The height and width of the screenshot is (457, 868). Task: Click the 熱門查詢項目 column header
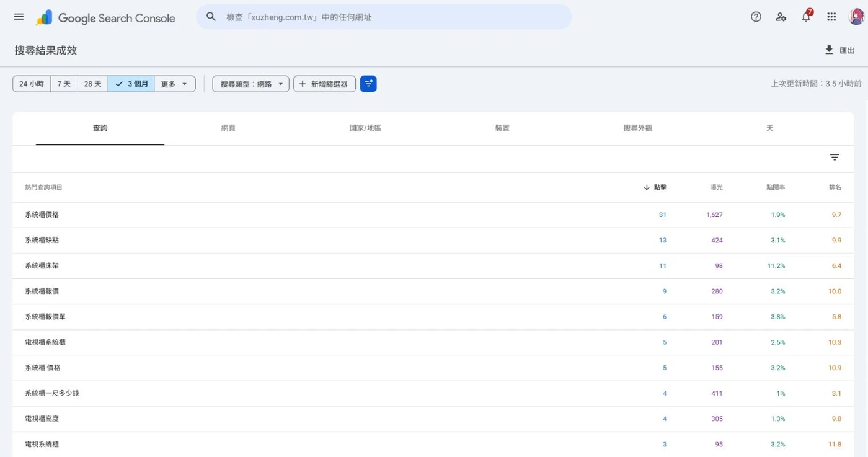click(x=43, y=187)
